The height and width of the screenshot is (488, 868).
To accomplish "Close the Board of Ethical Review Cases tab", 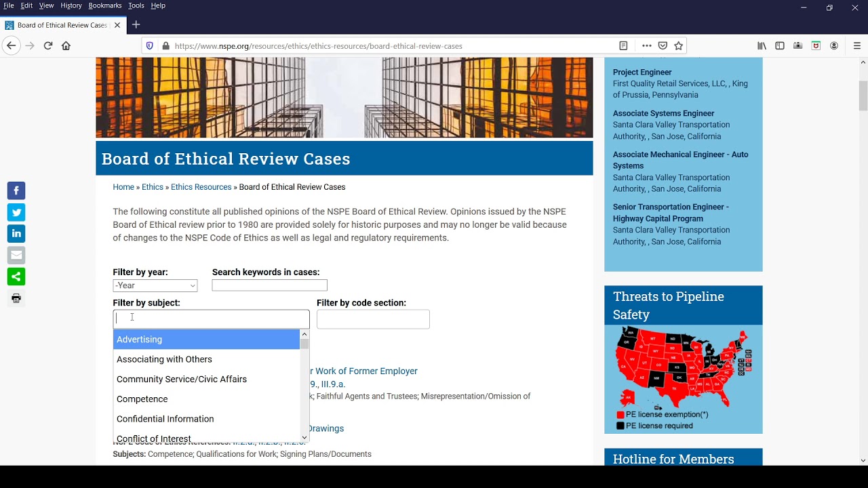I will click(117, 25).
